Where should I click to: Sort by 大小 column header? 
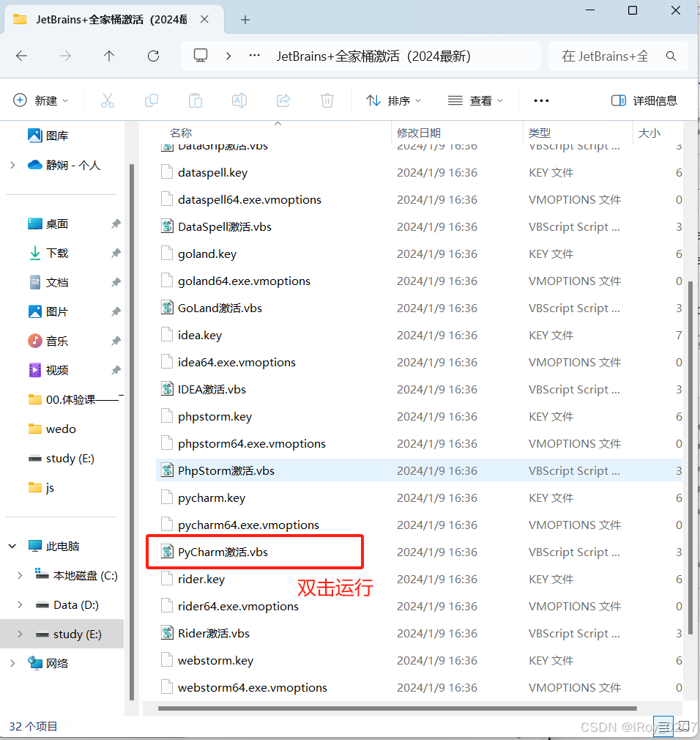(649, 133)
